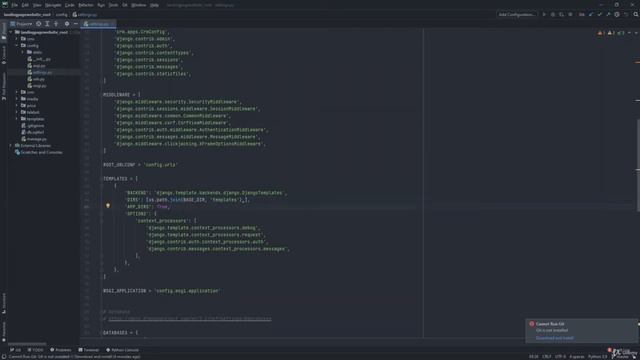Screen dimensions: 640x360
Task: Open the Project panel gear options
Action: [x=67, y=24]
